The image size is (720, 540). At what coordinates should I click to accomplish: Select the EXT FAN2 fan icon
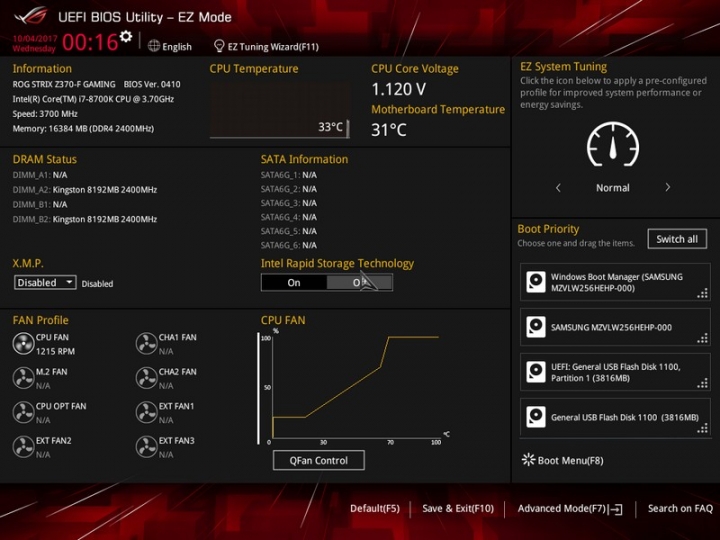[x=23, y=447]
